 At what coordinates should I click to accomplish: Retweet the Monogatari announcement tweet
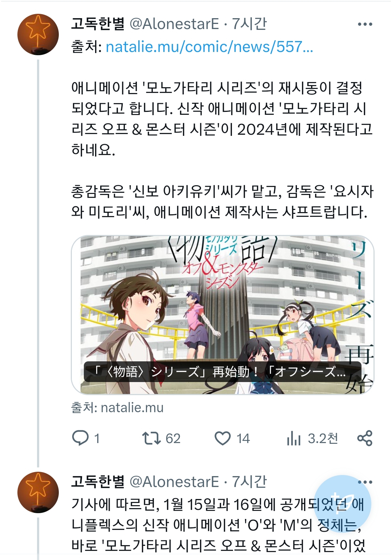[x=151, y=438]
